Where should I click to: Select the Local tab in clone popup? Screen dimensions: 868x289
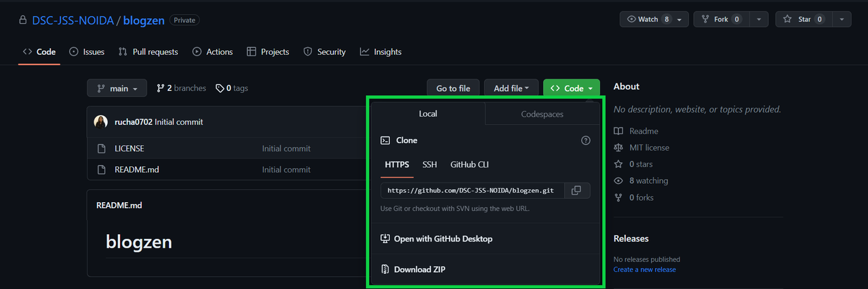pos(428,114)
